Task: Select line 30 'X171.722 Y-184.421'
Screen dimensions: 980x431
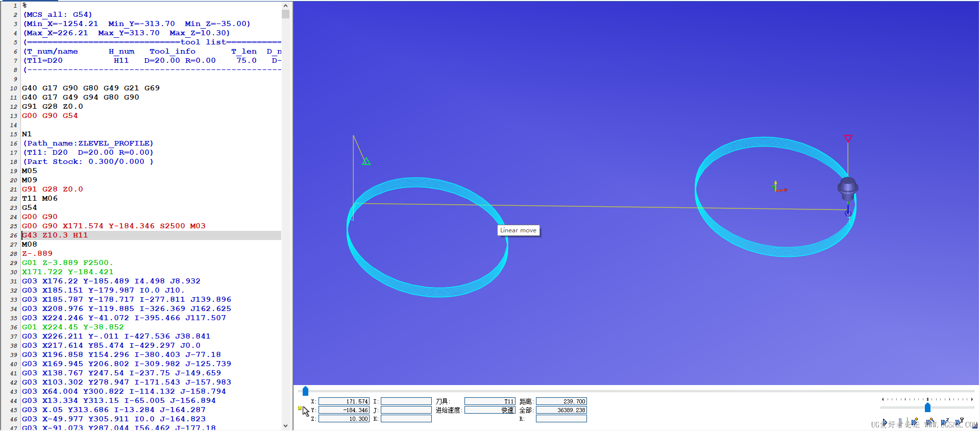Action: click(67, 272)
